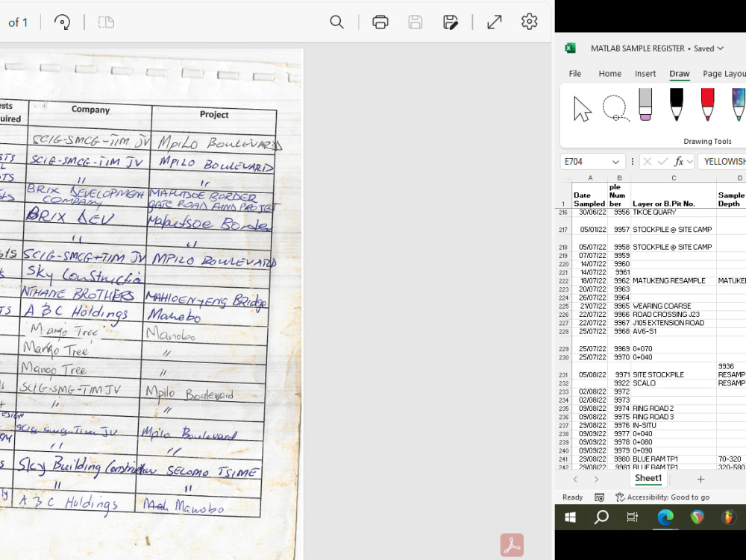Check accessibility status in Excel status bar
The width and height of the screenshot is (746, 560).
tap(662, 497)
